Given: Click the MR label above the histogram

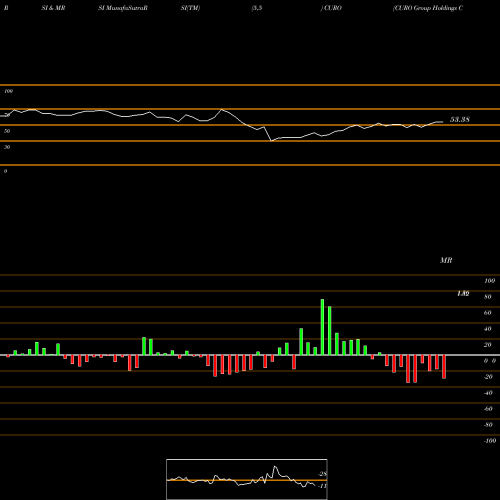Looking at the screenshot, I should click(446, 260).
